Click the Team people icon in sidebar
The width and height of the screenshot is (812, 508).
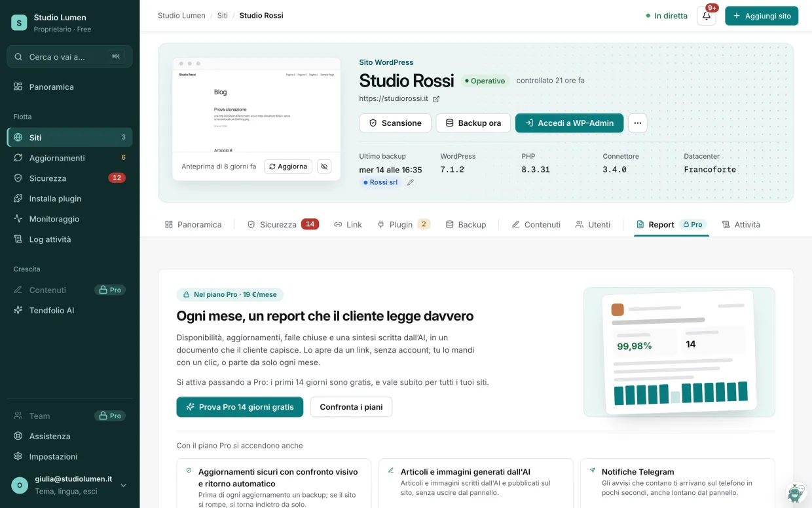click(x=18, y=416)
